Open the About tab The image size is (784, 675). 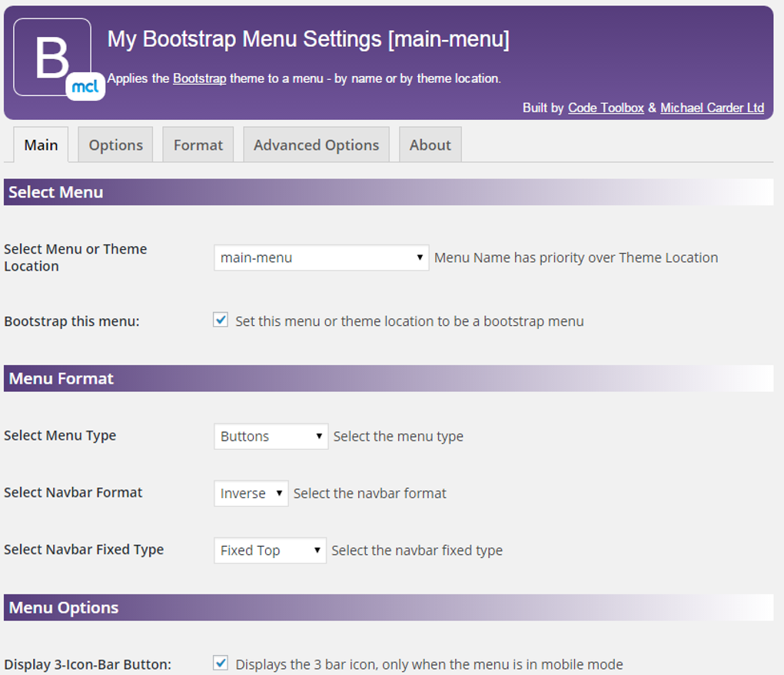coord(430,145)
